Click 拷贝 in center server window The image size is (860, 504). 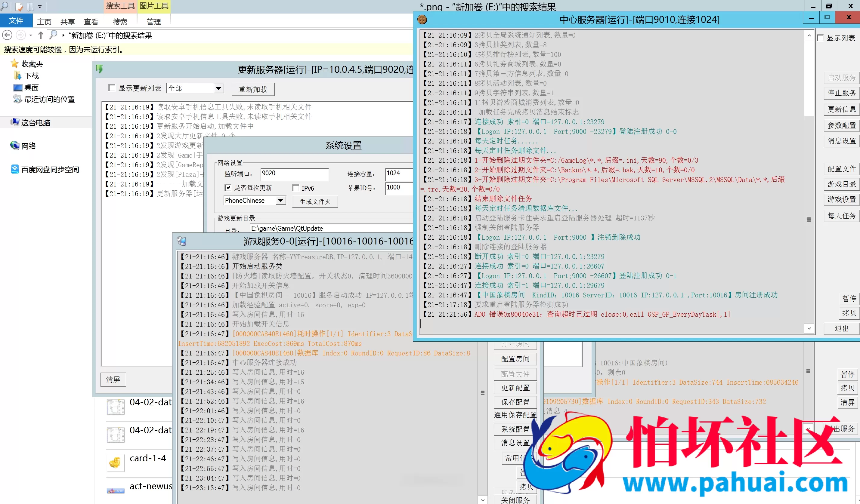click(849, 313)
